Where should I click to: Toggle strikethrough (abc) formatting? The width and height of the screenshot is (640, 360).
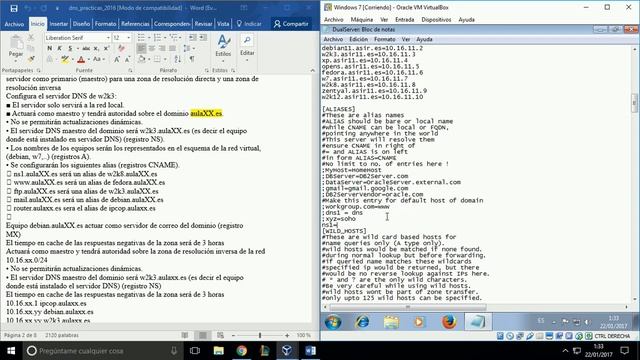click(86, 48)
